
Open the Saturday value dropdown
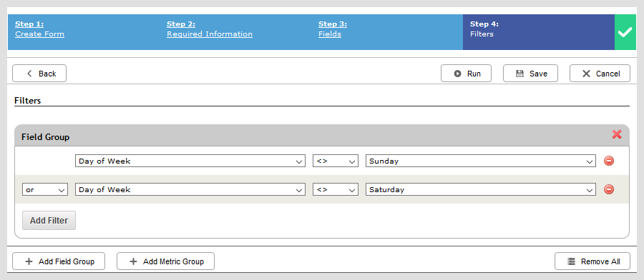[481, 189]
